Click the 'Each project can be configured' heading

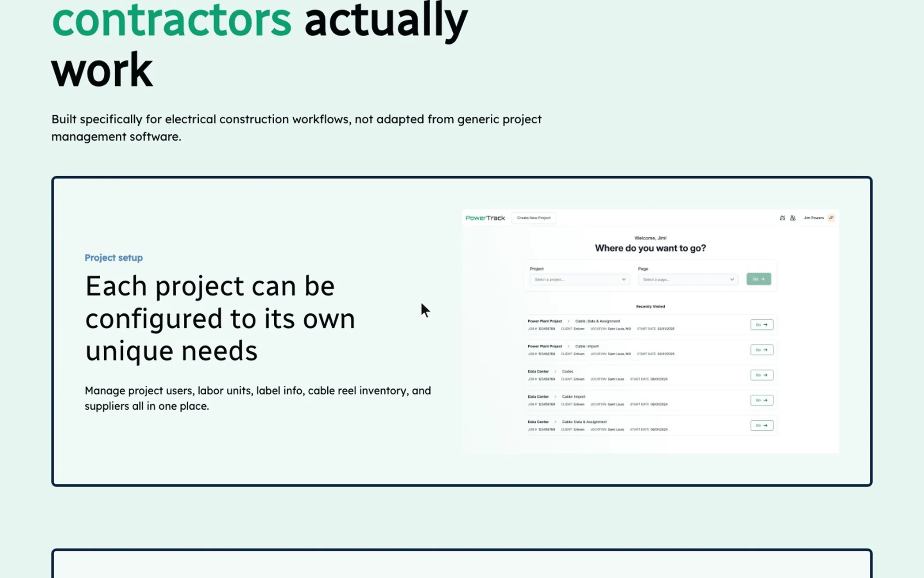220,319
